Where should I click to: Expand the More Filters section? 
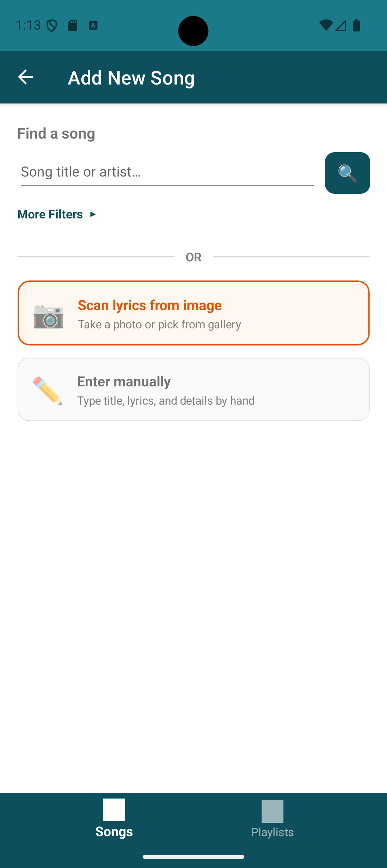click(51, 214)
